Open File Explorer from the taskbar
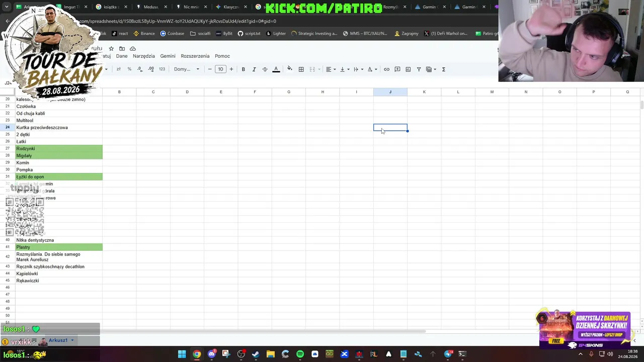The height and width of the screenshot is (362, 644). pos(271,354)
